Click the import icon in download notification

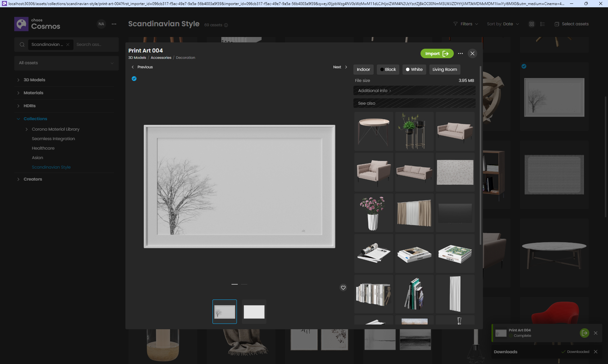coord(584,333)
